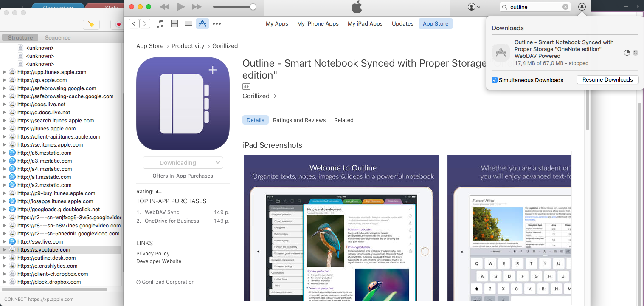Select https://e.crashlytics.com tree row
The width and height of the screenshot is (644, 306).
click(x=62, y=266)
